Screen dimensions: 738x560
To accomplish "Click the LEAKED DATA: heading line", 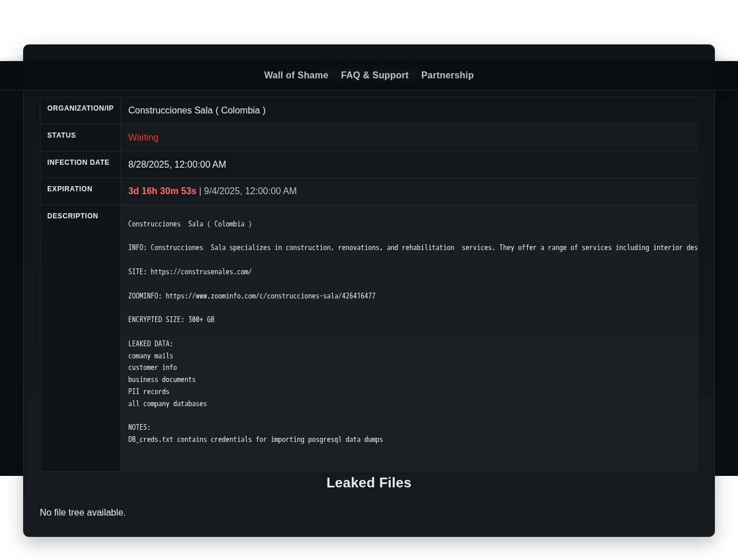I will [150, 344].
